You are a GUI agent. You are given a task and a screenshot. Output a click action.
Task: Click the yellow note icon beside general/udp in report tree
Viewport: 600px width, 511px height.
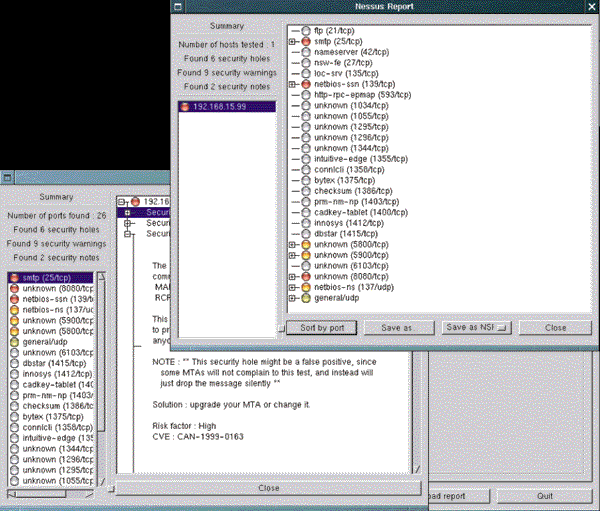pyautogui.click(x=305, y=297)
